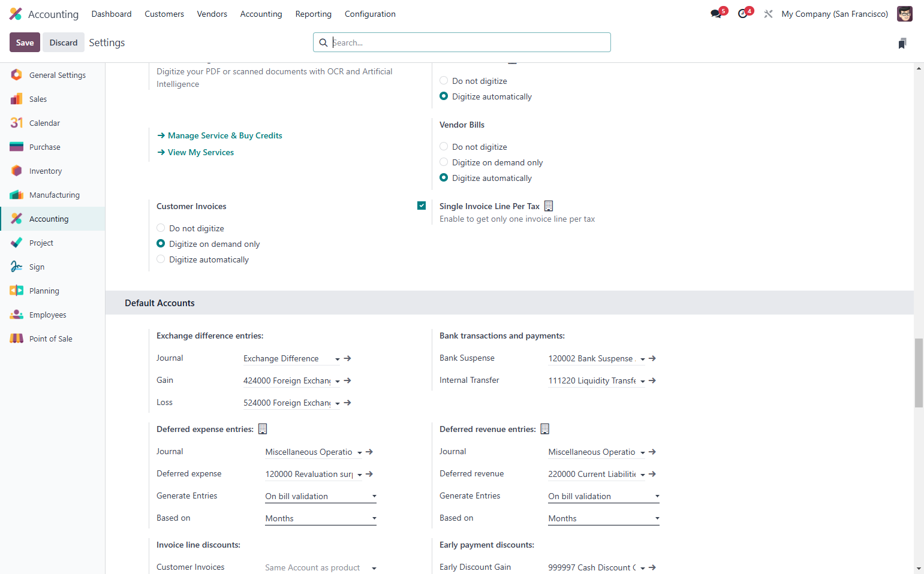
Task: Open Calendar settings in sidebar
Action: coord(53,123)
